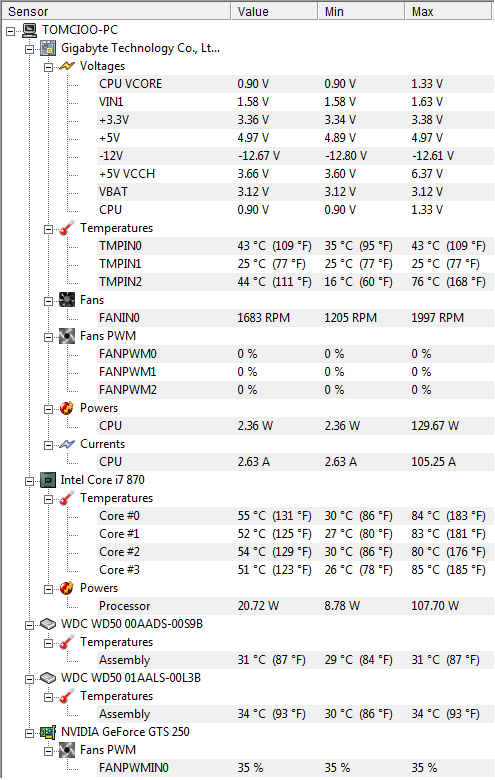Image resolution: width=495 pixels, height=780 pixels.
Task: Collapse the Voltages tree node
Action: point(49,67)
